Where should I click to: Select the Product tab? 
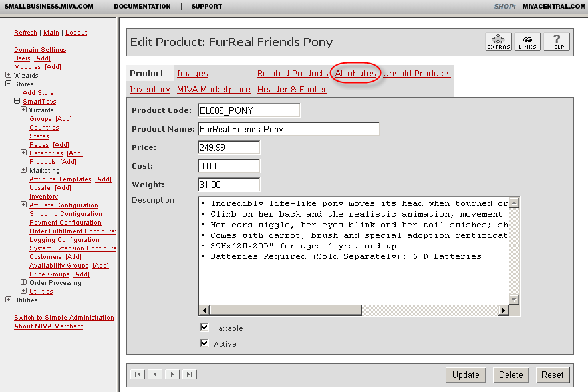pos(146,73)
